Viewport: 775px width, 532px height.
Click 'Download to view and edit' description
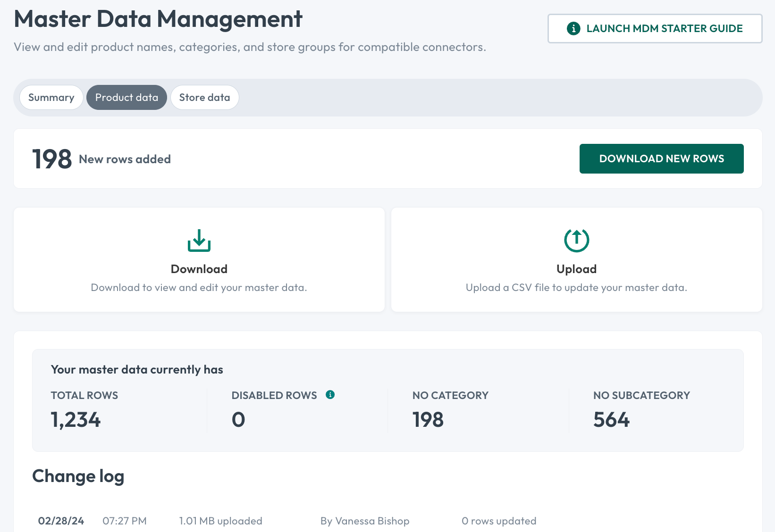[199, 288]
